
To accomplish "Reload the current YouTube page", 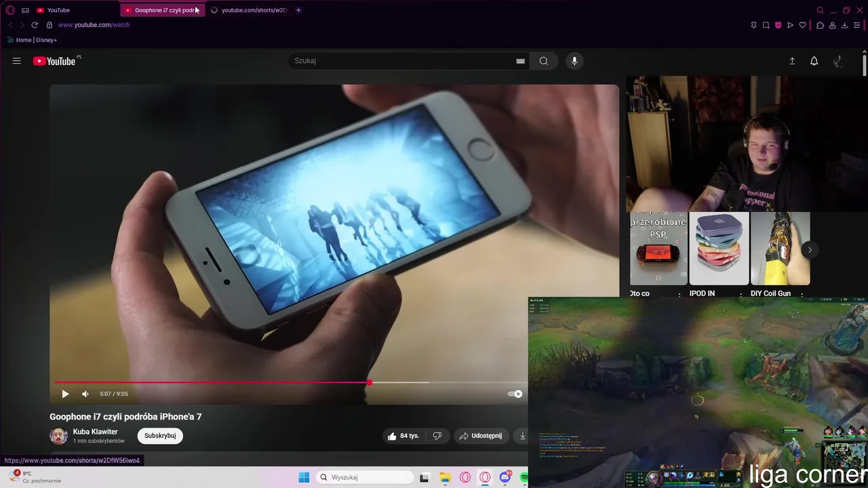I will (35, 25).
